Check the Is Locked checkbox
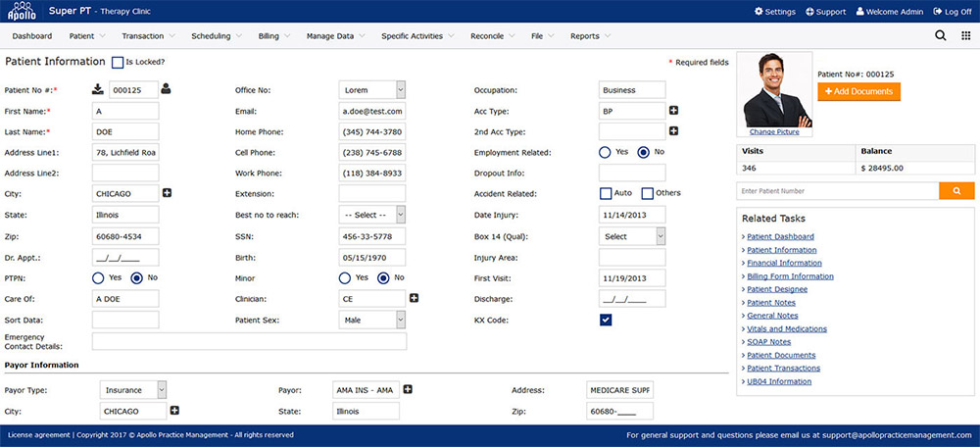This screenshot has height=447, width=980. click(x=118, y=63)
